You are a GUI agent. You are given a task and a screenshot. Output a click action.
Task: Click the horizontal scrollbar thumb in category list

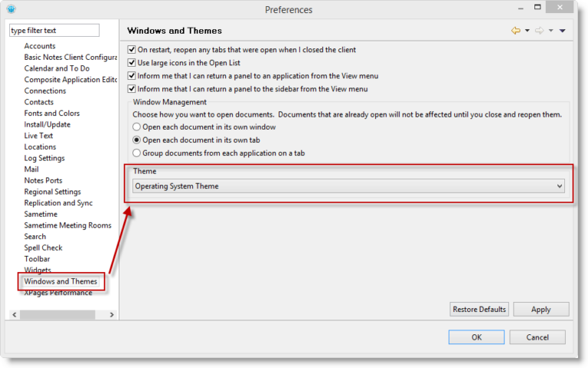tap(57, 314)
